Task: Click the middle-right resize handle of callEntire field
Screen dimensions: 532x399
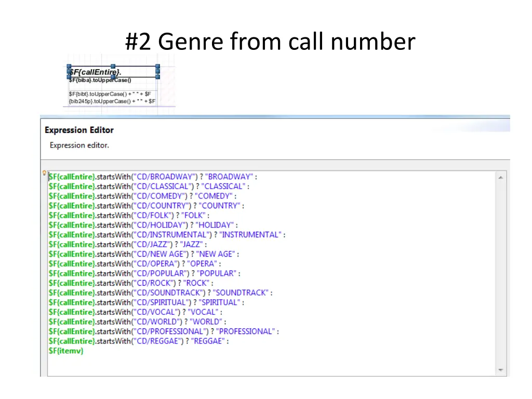Action: coord(157,72)
